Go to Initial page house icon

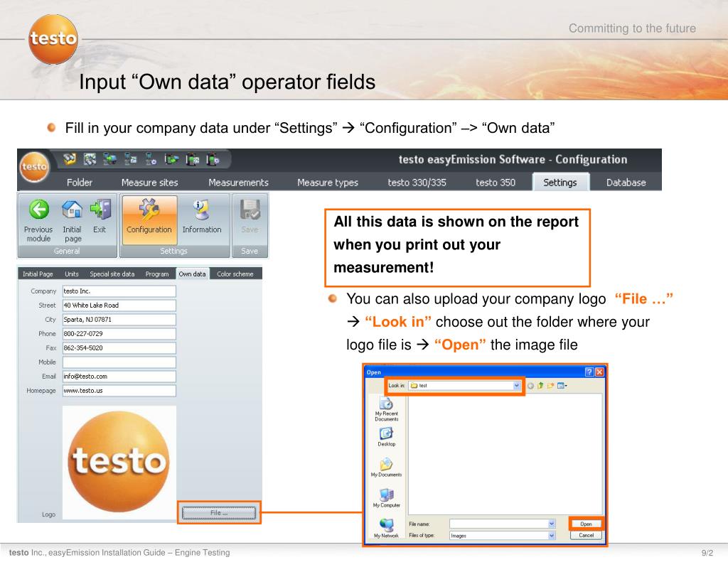click(x=72, y=210)
